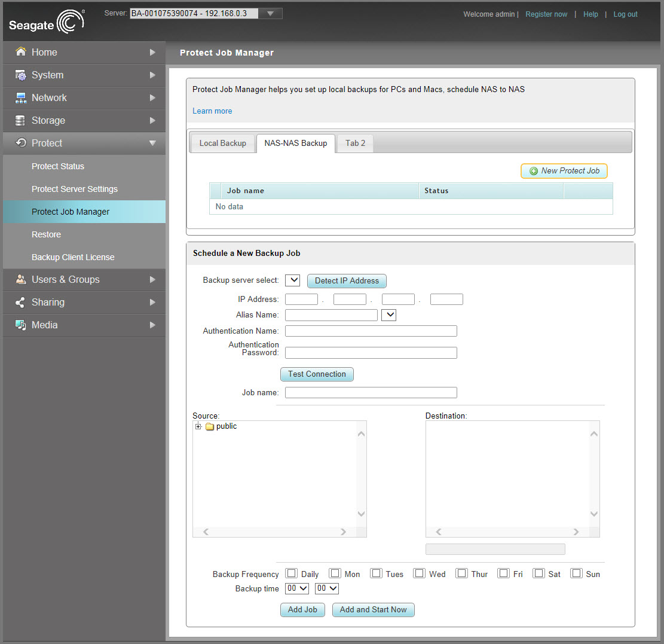Click the Detect IP Address button

[x=347, y=280]
